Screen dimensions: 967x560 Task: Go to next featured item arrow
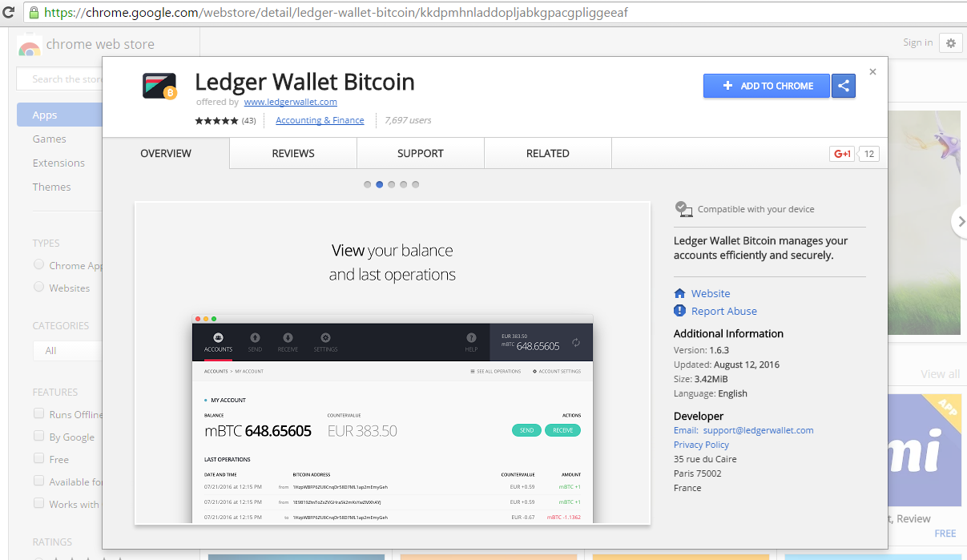pos(959,222)
